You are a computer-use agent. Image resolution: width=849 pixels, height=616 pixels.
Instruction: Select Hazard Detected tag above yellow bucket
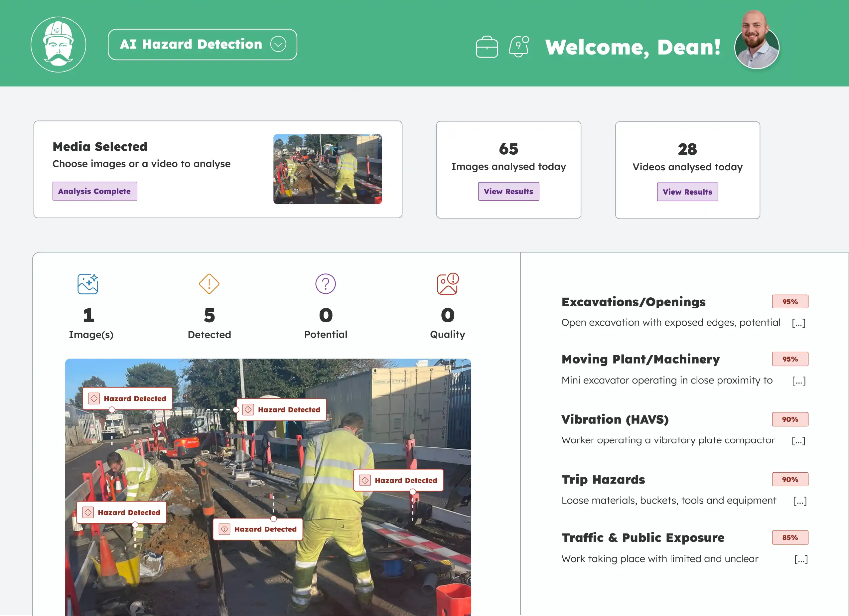pyautogui.click(x=121, y=512)
